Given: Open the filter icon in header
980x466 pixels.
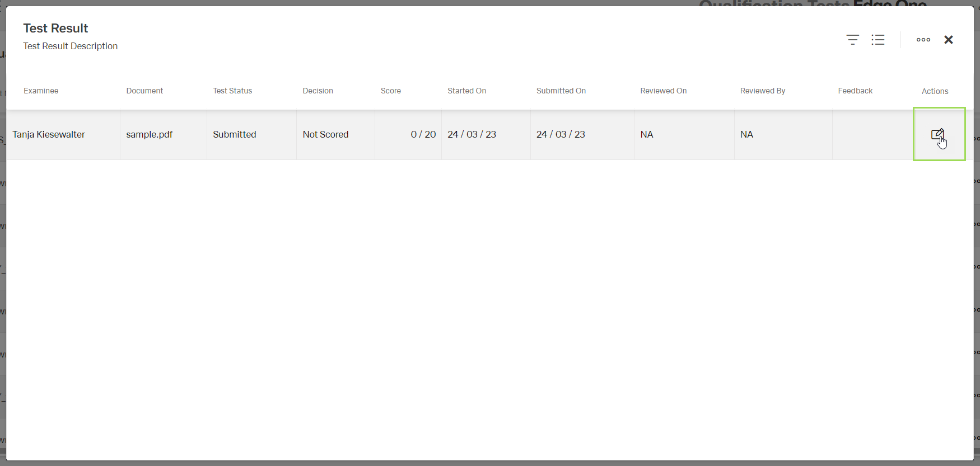Looking at the screenshot, I should (852, 40).
